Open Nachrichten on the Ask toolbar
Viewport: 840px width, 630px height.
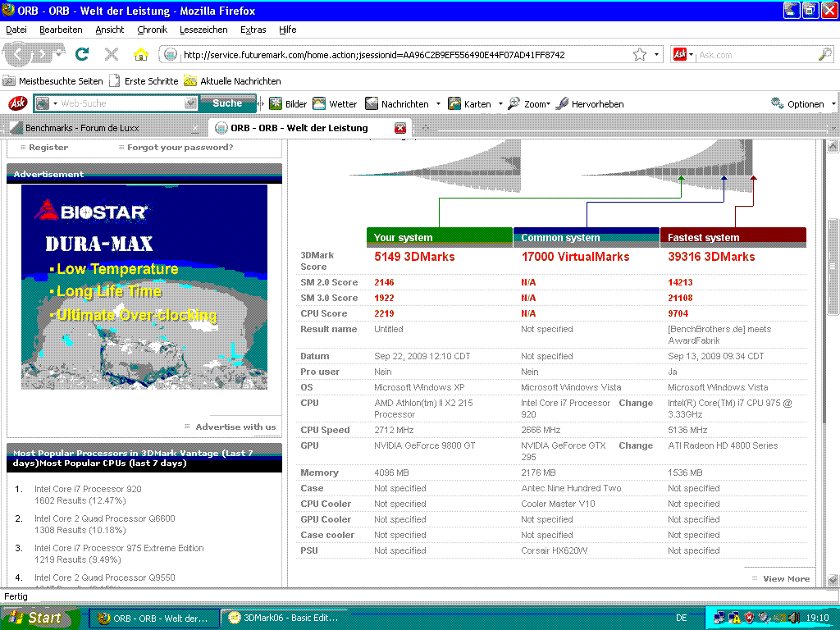(x=397, y=104)
